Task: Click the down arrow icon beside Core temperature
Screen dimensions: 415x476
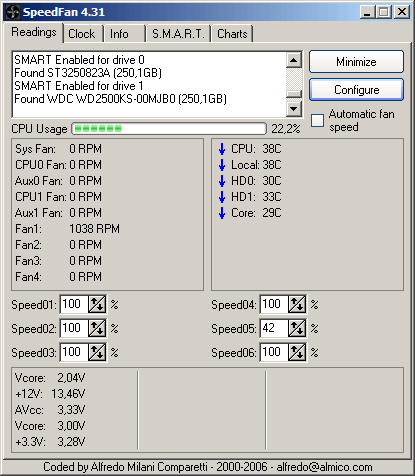Action: pyautogui.click(x=222, y=213)
